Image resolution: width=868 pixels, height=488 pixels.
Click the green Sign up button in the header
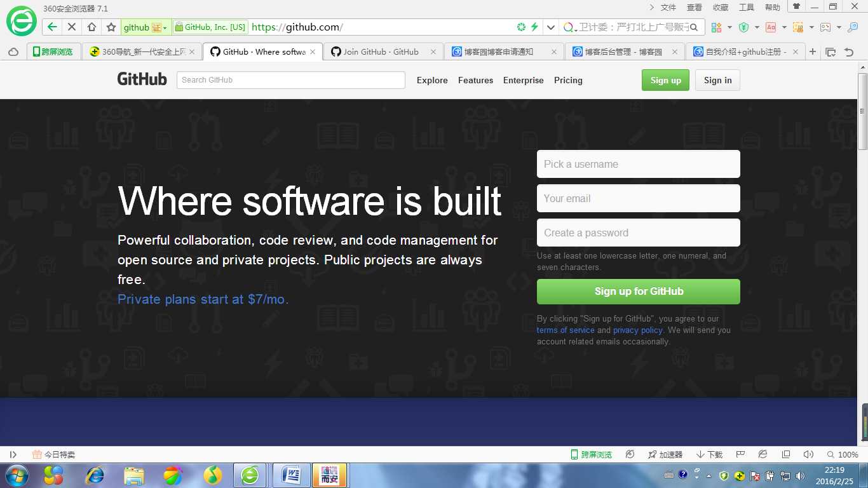pyautogui.click(x=665, y=80)
